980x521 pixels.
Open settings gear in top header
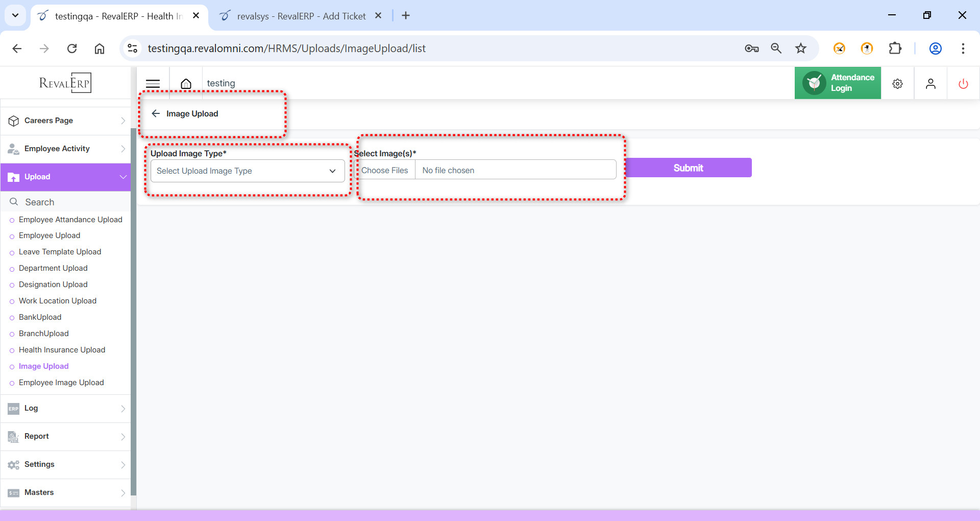tap(897, 84)
